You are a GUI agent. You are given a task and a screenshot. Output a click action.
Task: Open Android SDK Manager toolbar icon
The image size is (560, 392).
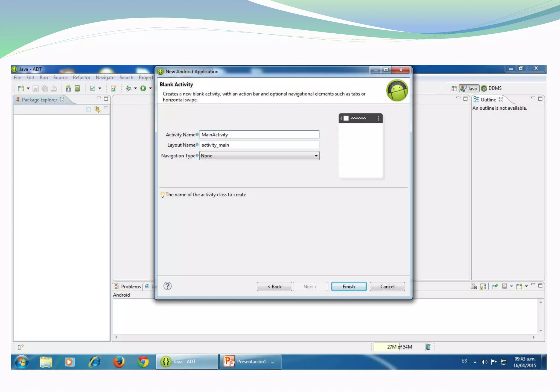[x=68, y=88]
